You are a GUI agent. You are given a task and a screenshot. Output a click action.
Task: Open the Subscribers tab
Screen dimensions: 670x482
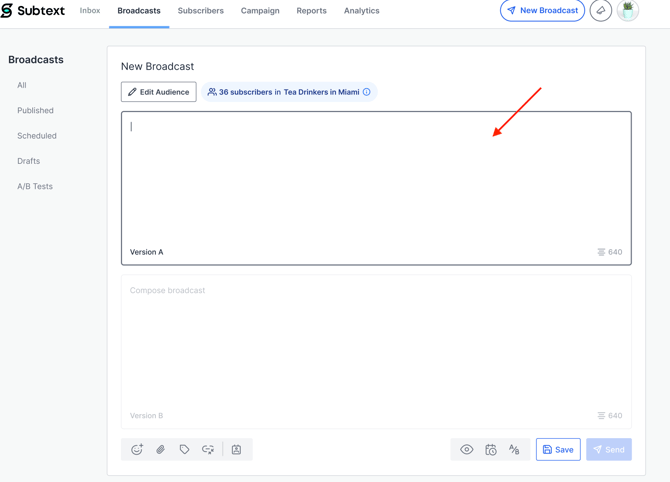[x=200, y=11]
